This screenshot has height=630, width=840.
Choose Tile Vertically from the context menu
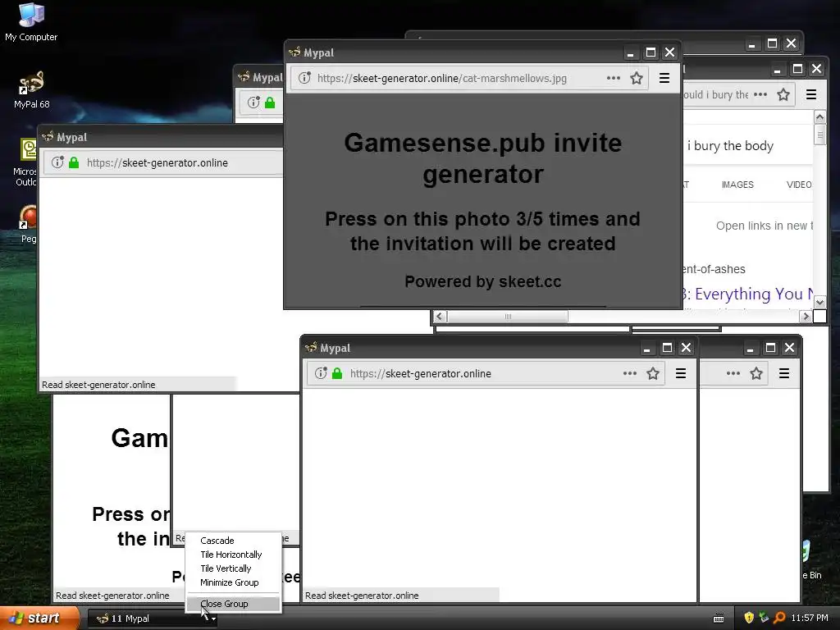tap(226, 568)
